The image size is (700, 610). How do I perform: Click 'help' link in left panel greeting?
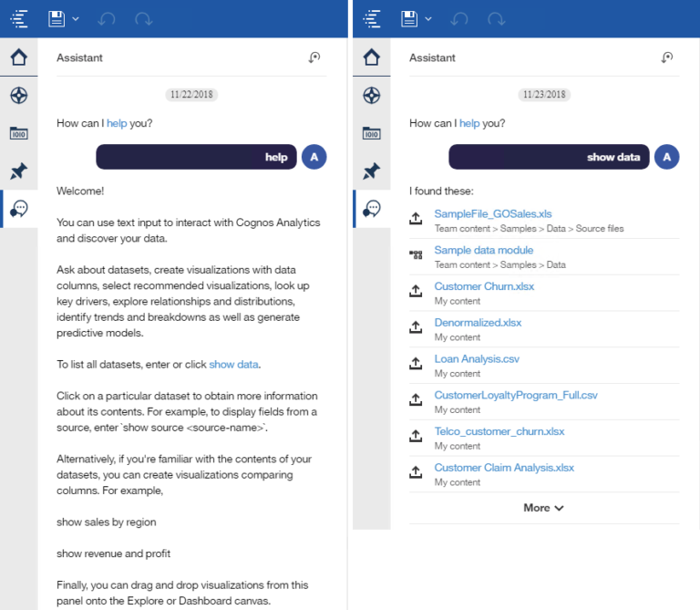click(x=117, y=123)
